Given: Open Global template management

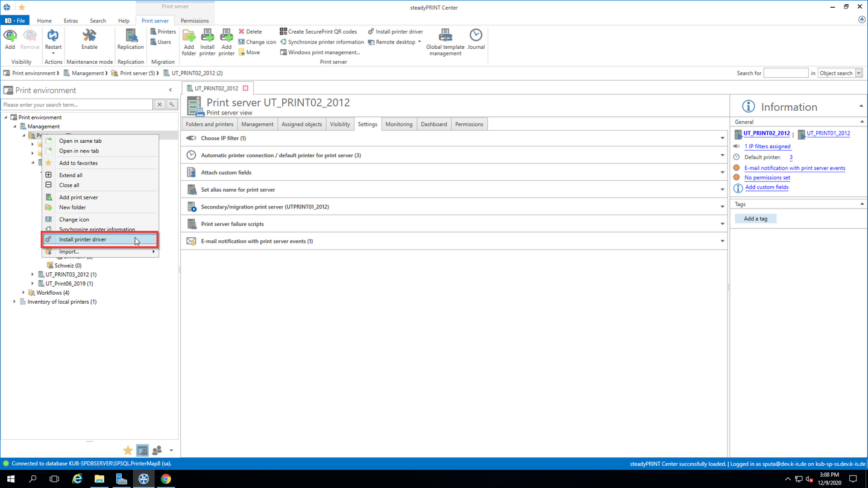Looking at the screenshot, I should point(445,42).
